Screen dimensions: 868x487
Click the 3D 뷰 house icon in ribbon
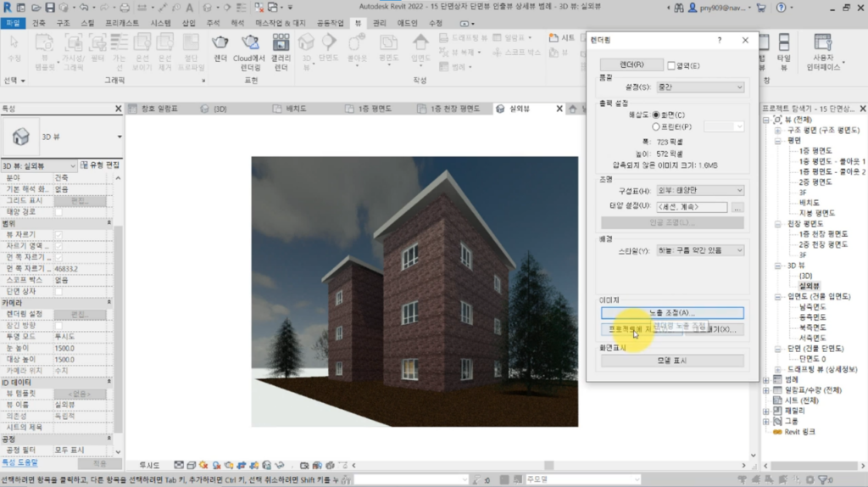306,43
